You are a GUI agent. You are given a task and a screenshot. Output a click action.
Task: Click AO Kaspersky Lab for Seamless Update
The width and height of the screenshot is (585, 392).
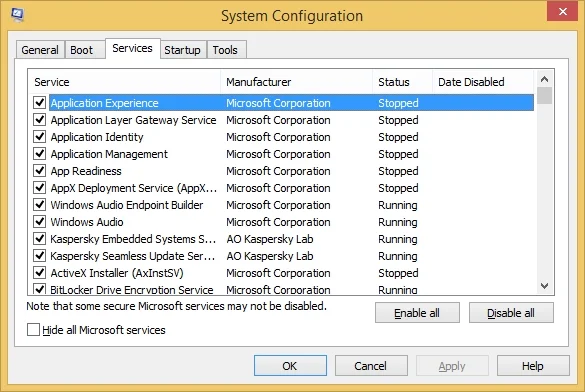tap(270, 256)
